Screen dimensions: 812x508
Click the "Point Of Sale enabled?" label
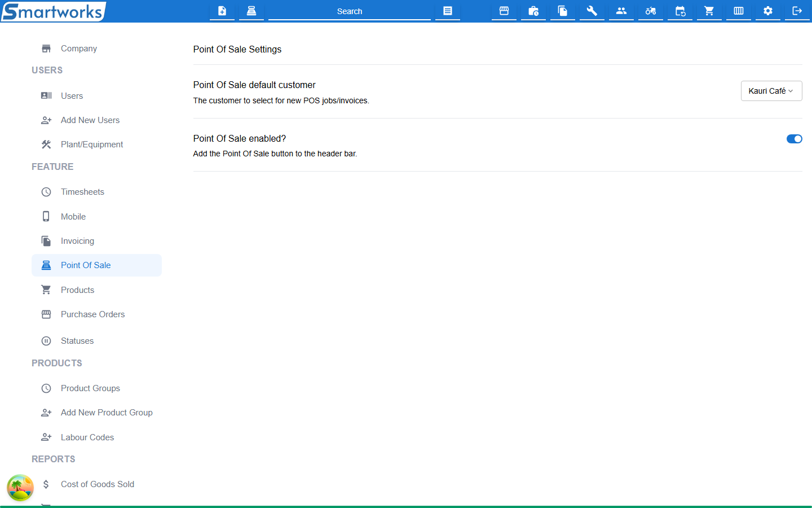coord(240,139)
